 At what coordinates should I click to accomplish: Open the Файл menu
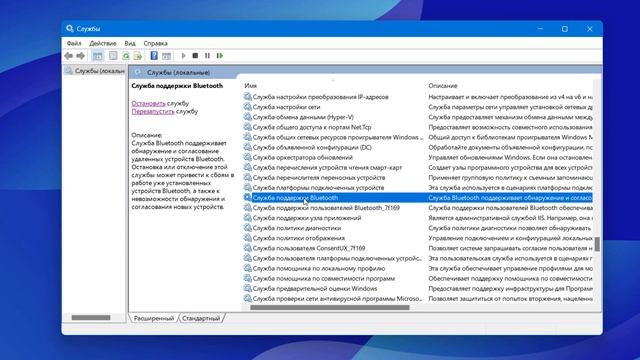point(74,43)
